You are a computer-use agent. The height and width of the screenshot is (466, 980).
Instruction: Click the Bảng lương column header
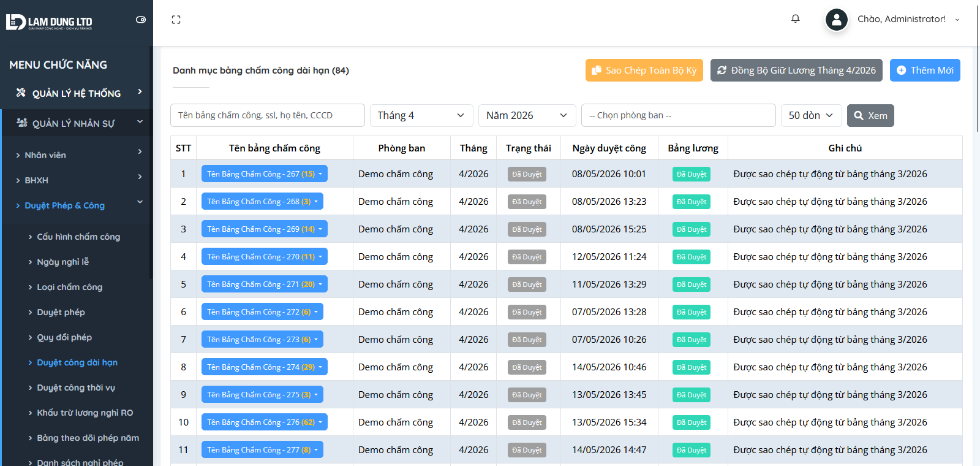click(x=693, y=148)
